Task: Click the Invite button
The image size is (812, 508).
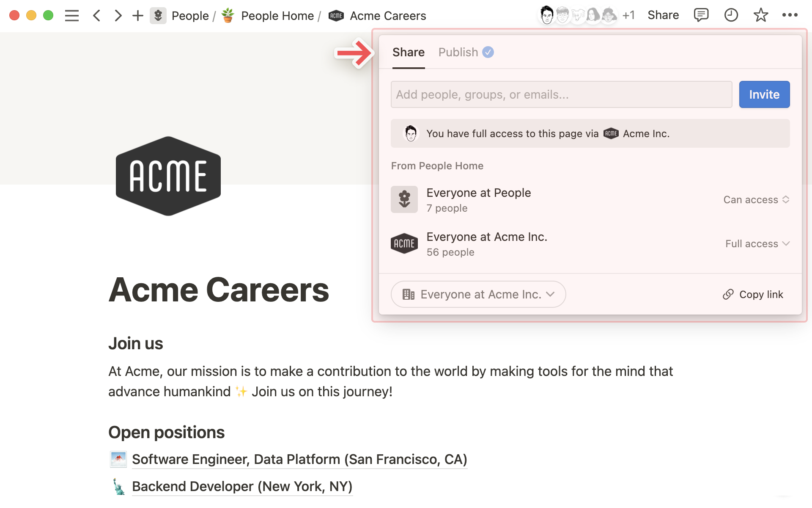Action: tap(764, 94)
